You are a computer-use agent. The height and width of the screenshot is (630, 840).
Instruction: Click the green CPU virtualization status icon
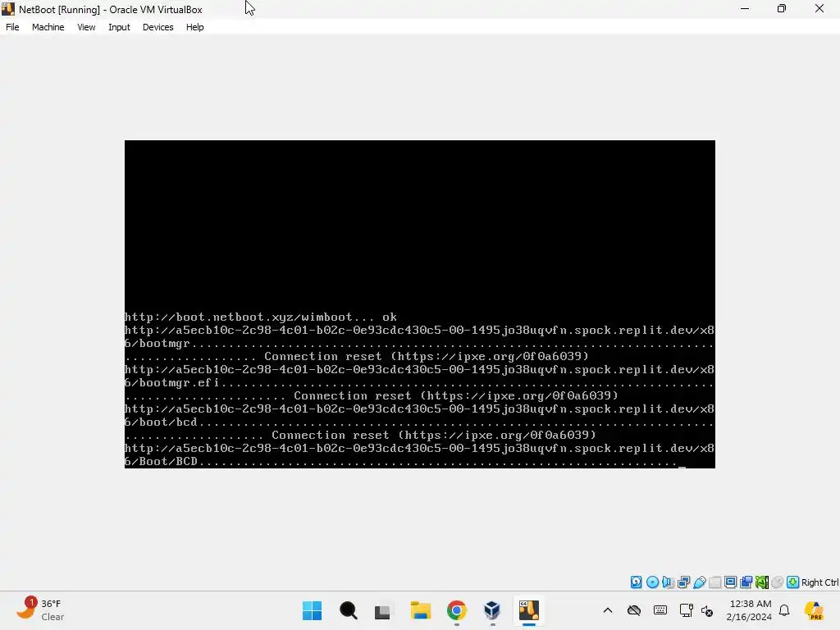tap(762, 582)
